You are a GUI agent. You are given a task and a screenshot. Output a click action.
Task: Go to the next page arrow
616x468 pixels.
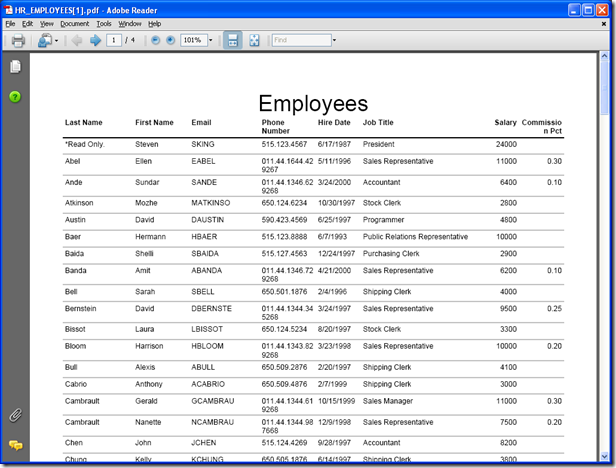click(95, 40)
